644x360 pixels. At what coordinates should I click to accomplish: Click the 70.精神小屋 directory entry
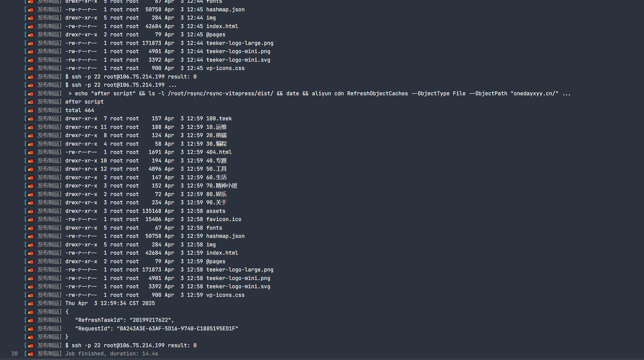tap(221, 186)
